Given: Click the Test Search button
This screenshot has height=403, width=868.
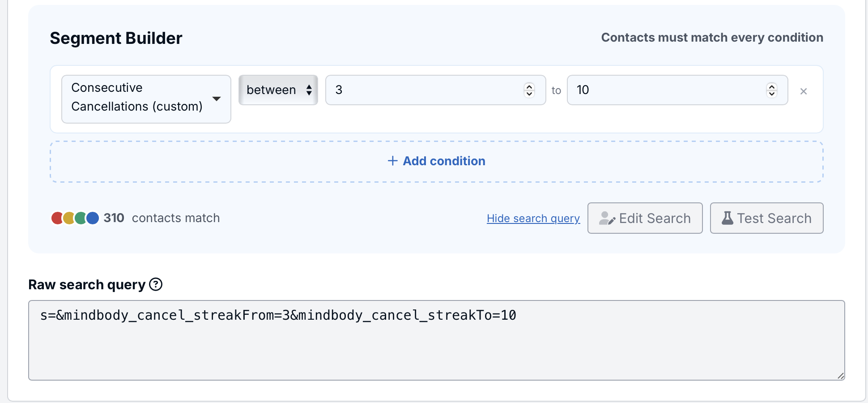Looking at the screenshot, I should click(x=767, y=218).
